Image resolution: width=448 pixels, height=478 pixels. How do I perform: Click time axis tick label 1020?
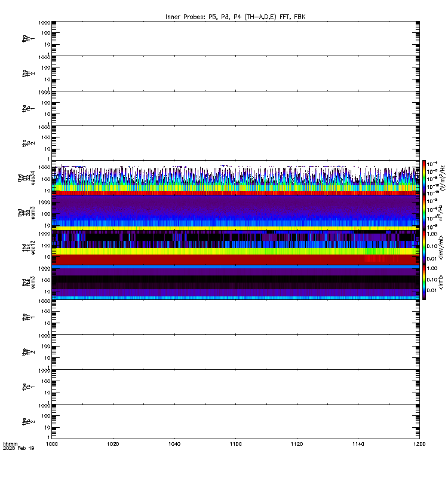click(x=113, y=444)
